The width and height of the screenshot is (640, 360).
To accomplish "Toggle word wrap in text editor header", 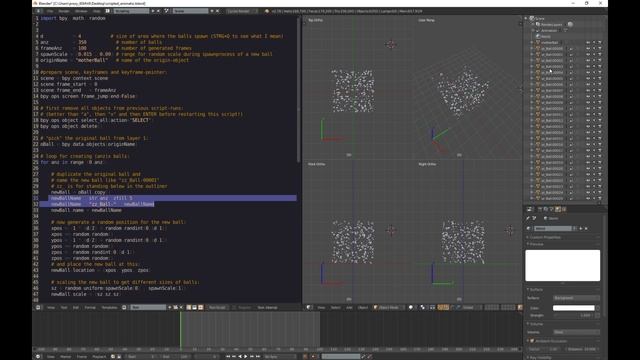I will 195,307.
